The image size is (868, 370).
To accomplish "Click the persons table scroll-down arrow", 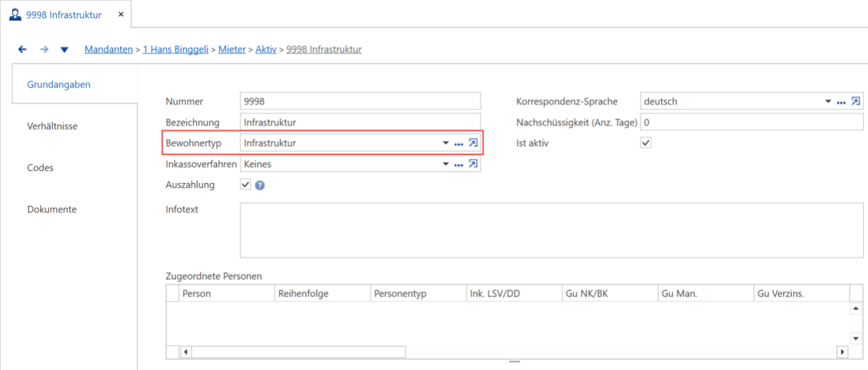I will [856, 339].
